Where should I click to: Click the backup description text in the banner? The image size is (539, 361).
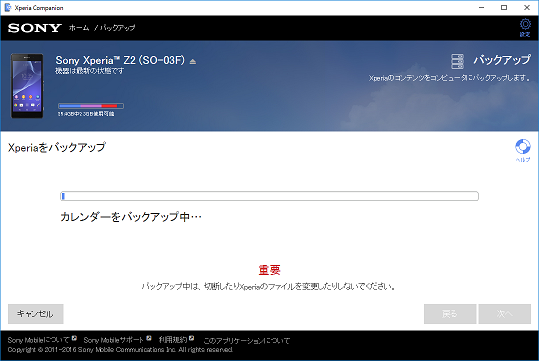coord(450,78)
